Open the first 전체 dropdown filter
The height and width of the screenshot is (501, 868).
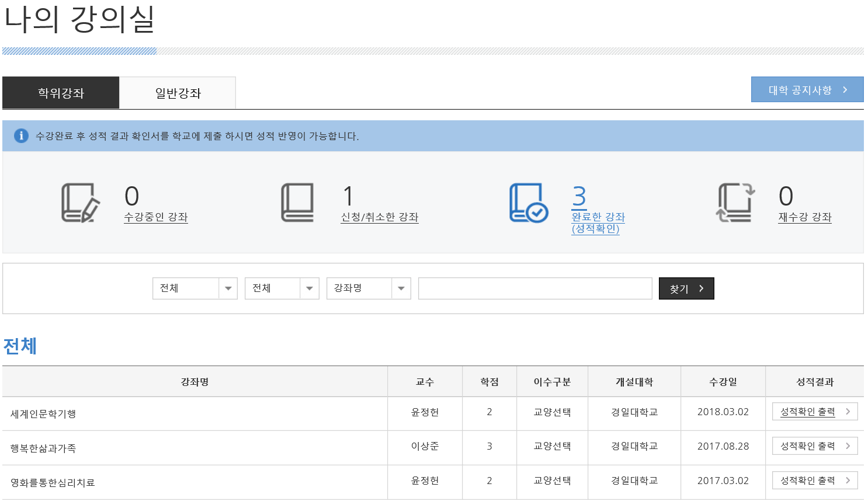click(x=195, y=288)
